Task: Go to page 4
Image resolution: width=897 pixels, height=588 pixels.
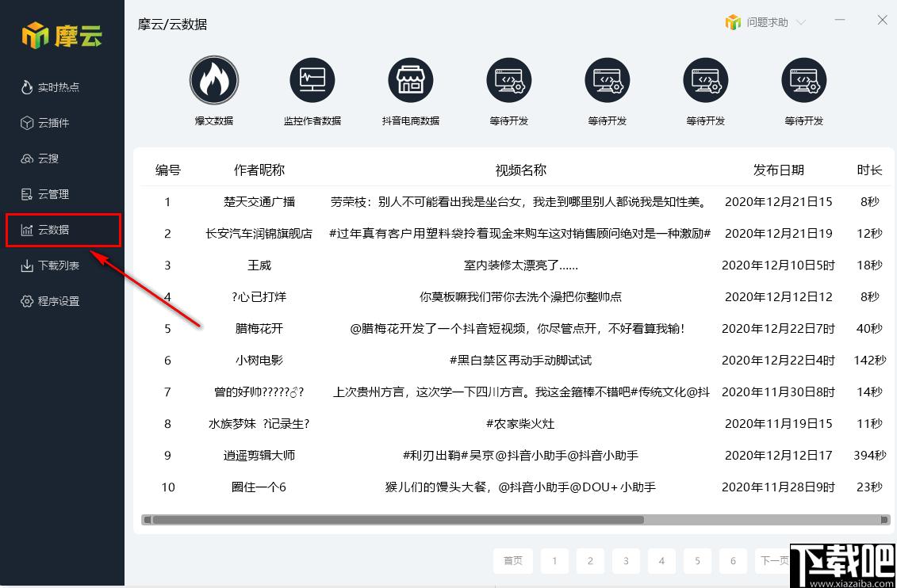Action: pyautogui.click(x=662, y=561)
